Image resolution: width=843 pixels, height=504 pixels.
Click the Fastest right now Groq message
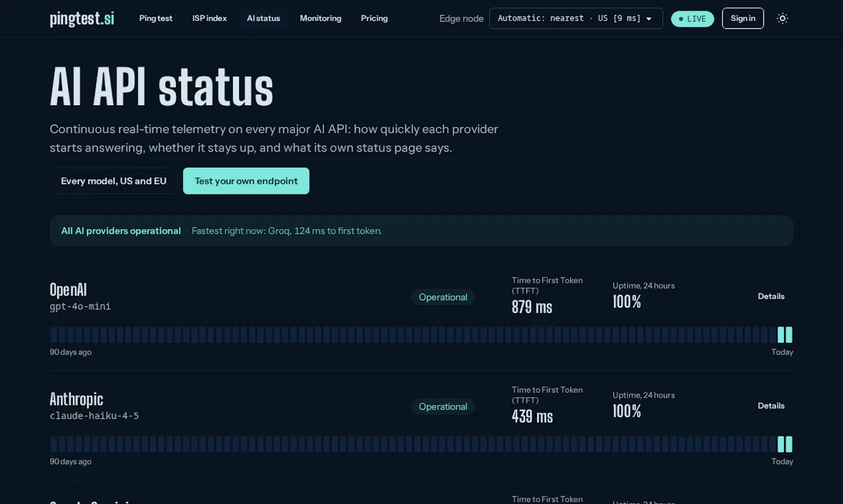tap(287, 231)
